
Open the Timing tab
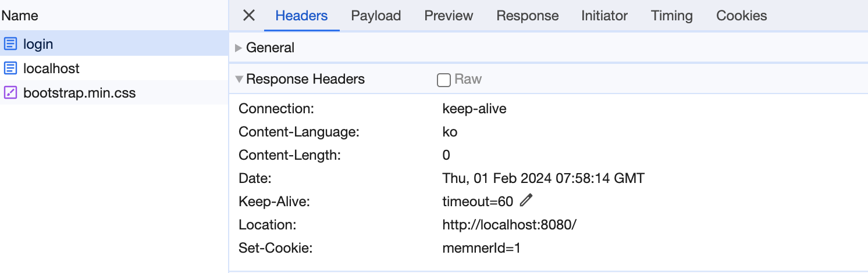pyautogui.click(x=672, y=16)
